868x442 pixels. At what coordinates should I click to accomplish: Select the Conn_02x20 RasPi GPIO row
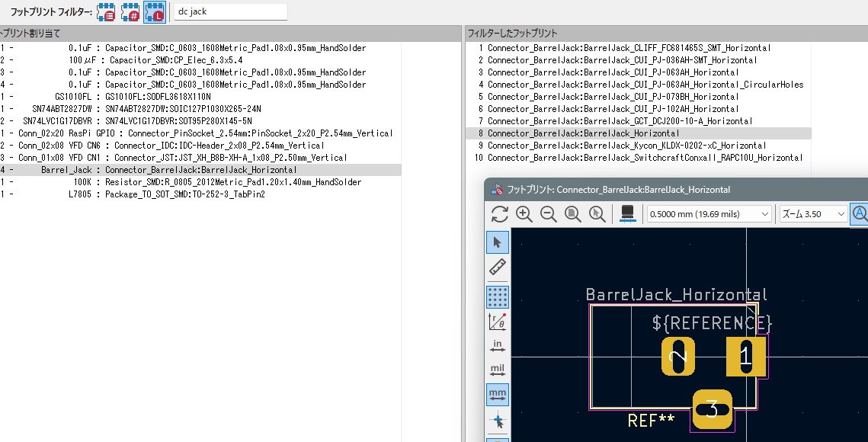(200, 133)
